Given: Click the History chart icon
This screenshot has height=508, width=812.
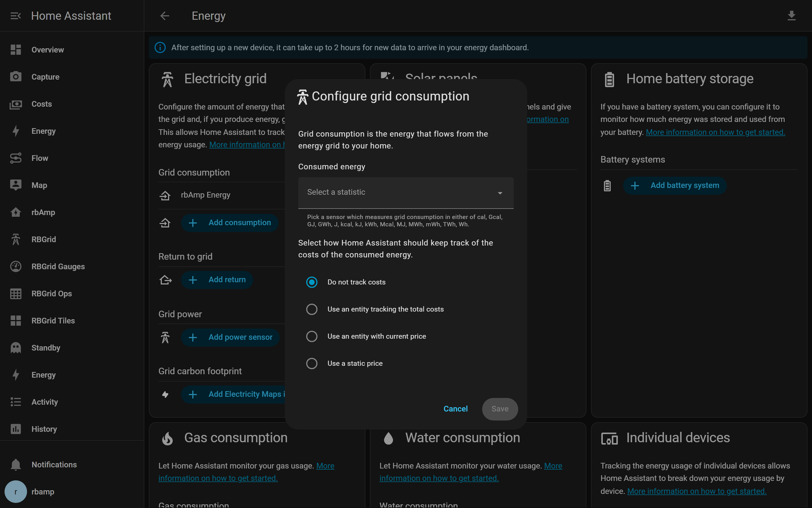Looking at the screenshot, I should tap(16, 429).
